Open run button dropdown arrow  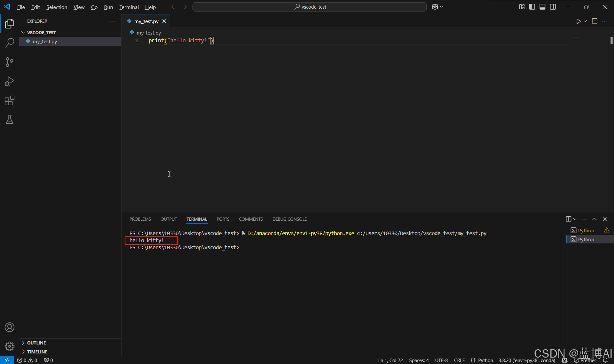(585, 21)
